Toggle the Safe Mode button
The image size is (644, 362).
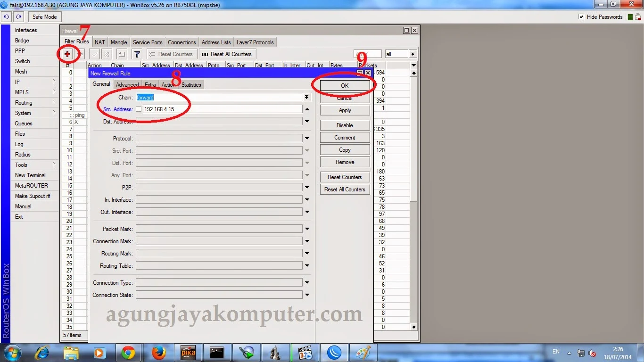(x=44, y=16)
